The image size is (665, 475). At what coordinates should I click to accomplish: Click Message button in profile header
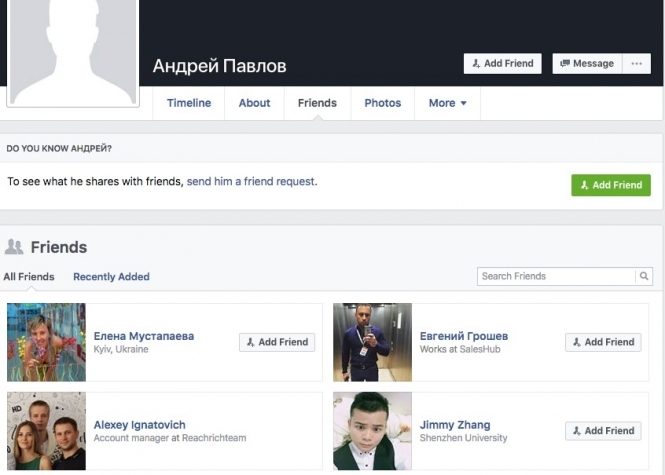click(x=586, y=63)
